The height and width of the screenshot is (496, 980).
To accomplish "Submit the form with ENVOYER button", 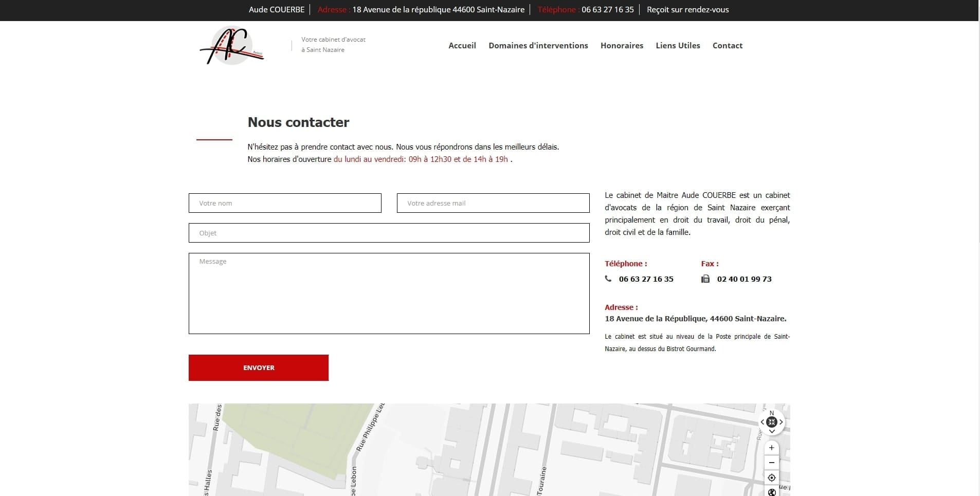I will coord(259,368).
